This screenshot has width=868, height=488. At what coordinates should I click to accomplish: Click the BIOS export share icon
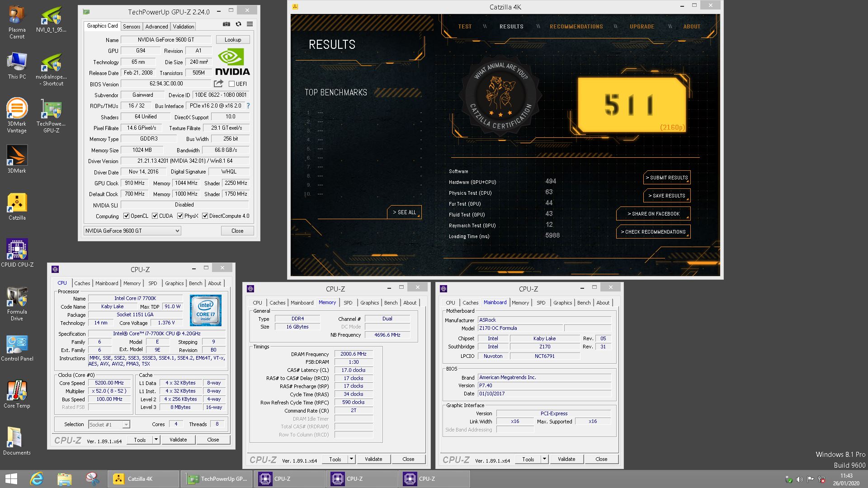point(218,84)
